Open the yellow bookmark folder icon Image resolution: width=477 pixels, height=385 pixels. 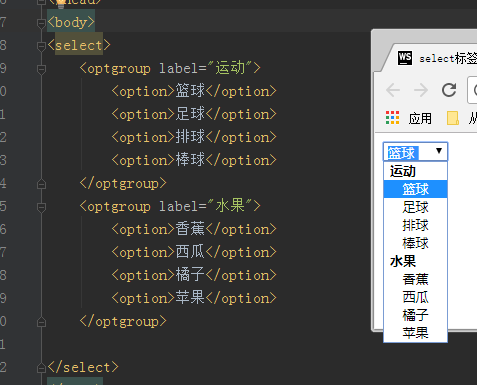click(453, 118)
